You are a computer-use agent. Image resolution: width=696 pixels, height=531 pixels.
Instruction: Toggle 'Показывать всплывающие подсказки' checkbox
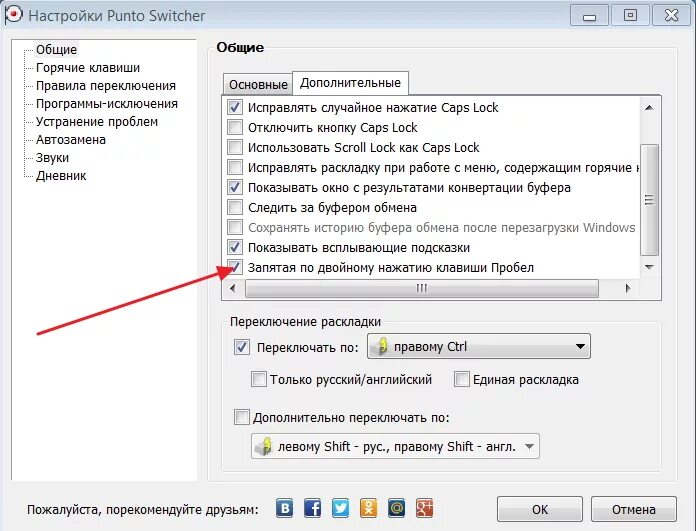tap(235, 247)
